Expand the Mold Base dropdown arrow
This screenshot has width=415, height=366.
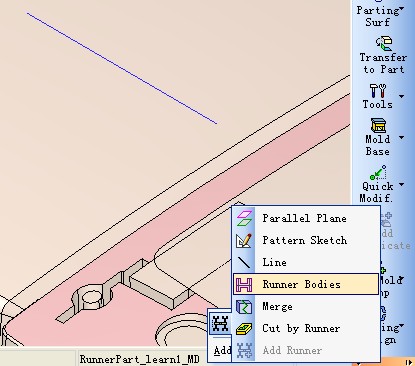(x=401, y=137)
